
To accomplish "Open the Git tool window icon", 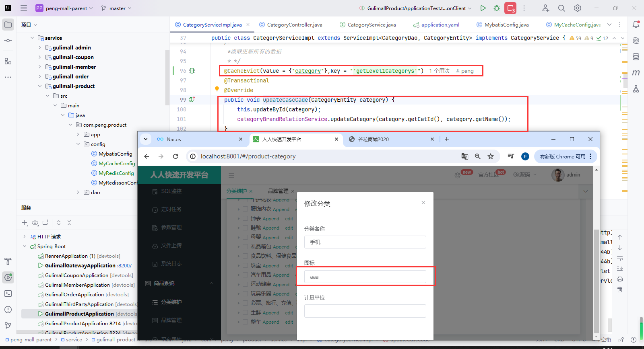I will tap(8, 326).
